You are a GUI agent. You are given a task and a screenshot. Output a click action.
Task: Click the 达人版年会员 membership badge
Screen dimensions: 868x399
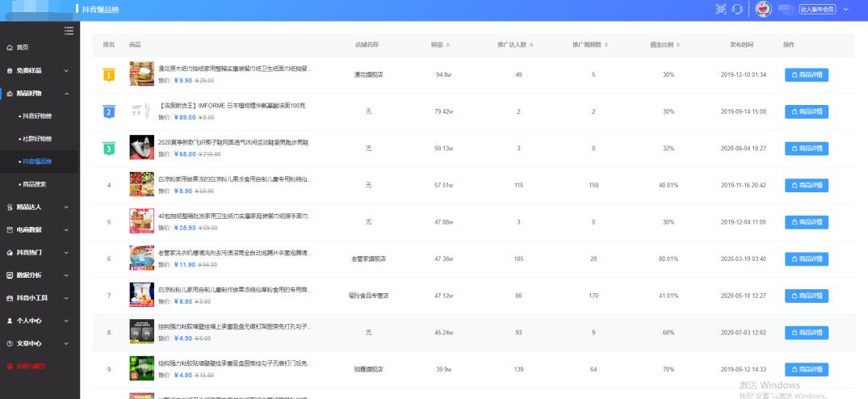point(817,10)
